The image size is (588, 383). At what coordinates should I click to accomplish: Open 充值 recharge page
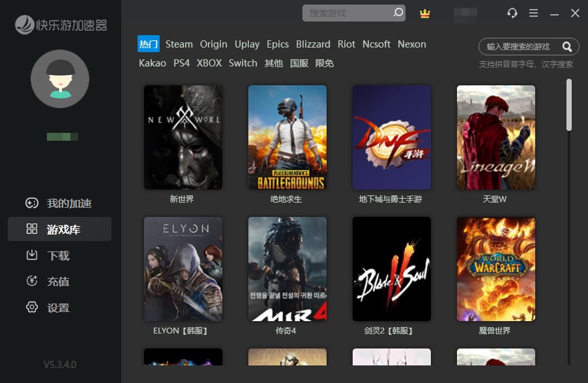pos(59,281)
